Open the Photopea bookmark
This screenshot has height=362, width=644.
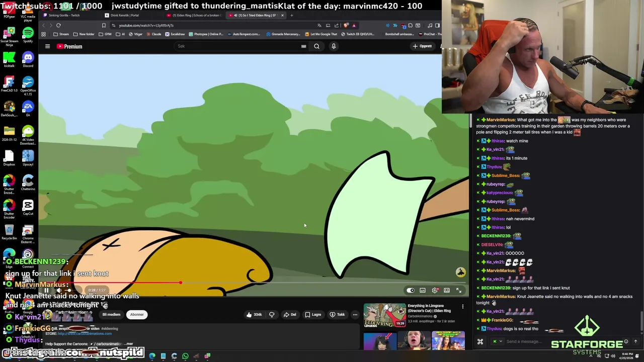[206, 34]
